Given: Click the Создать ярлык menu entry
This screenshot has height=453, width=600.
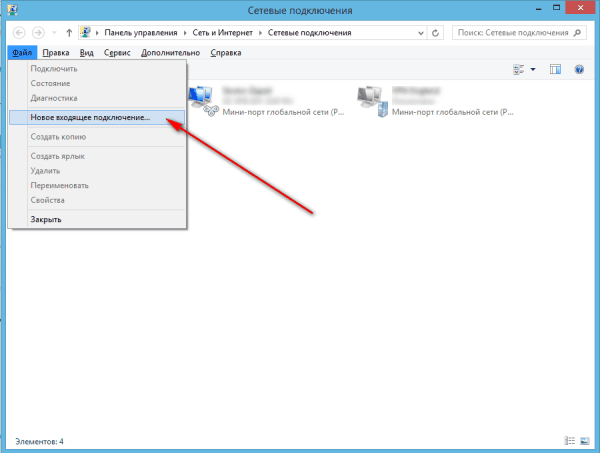Looking at the screenshot, I should pos(97,156).
